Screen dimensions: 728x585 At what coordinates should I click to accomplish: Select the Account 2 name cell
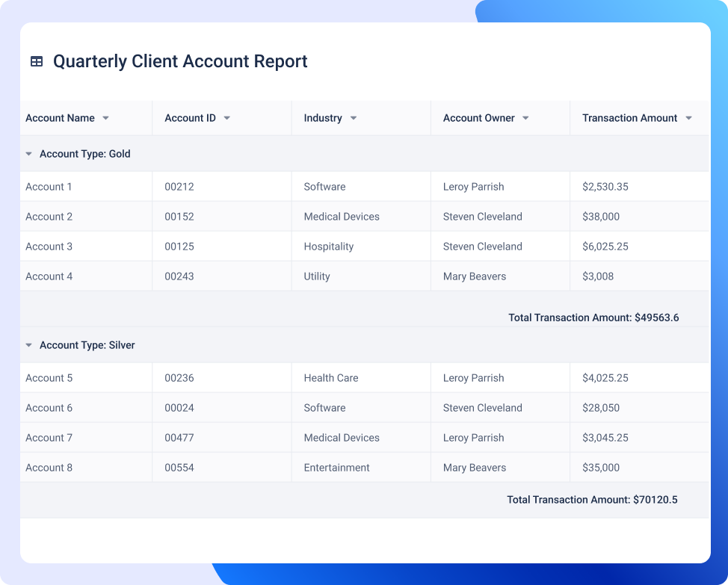point(87,217)
